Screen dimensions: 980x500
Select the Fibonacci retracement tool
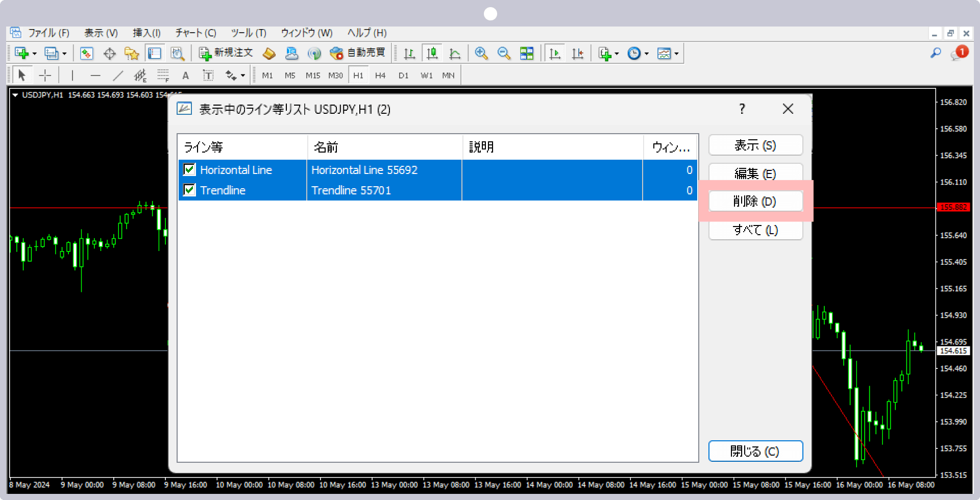pos(163,76)
